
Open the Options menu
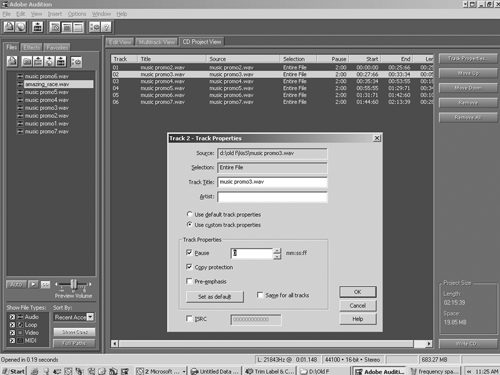77,14
